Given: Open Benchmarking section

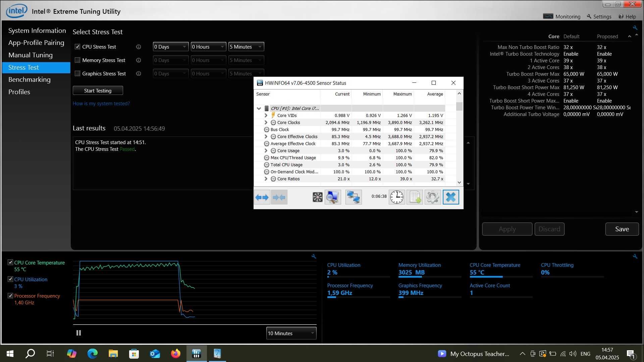Looking at the screenshot, I should click(29, 79).
